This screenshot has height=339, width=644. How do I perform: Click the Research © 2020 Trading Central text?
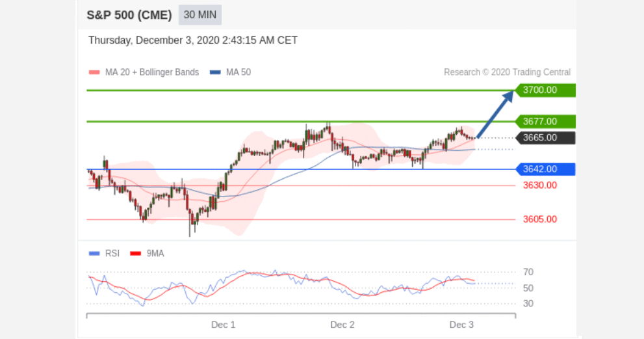coord(507,72)
